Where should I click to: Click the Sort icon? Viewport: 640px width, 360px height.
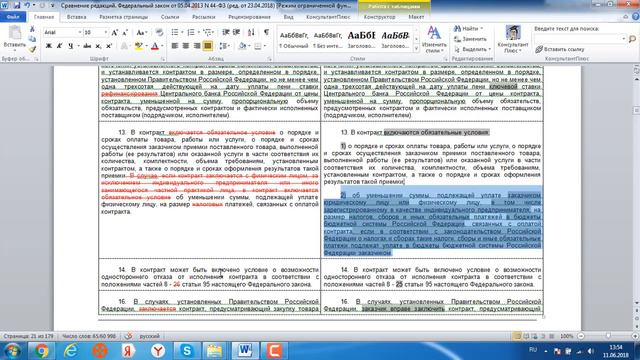(251, 32)
